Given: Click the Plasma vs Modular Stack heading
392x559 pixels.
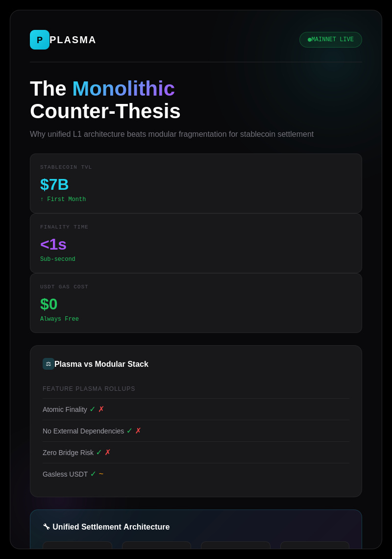Looking at the screenshot, I should tap(101, 364).
